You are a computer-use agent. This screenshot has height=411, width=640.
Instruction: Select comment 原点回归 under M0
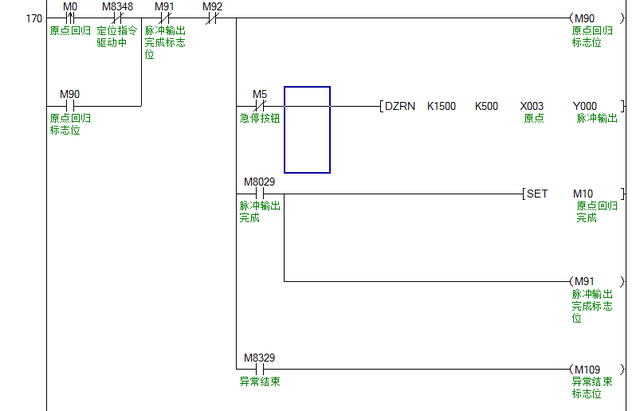click(x=70, y=31)
